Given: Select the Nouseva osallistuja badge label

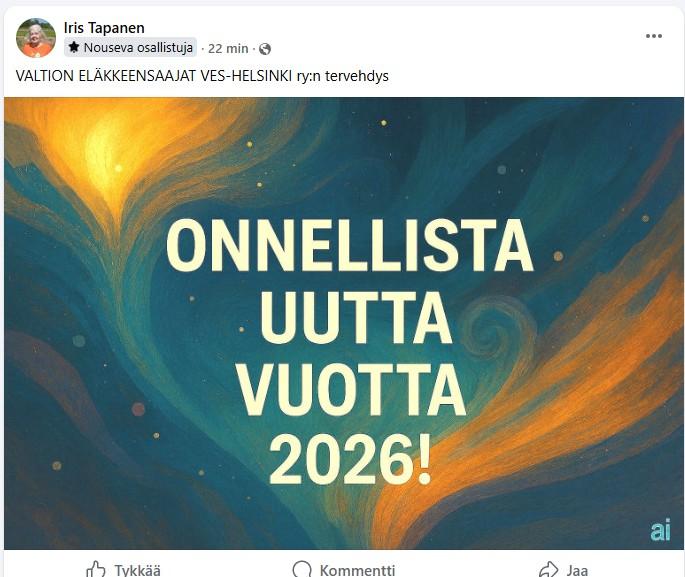Looking at the screenshot, I should click(138, 48).
